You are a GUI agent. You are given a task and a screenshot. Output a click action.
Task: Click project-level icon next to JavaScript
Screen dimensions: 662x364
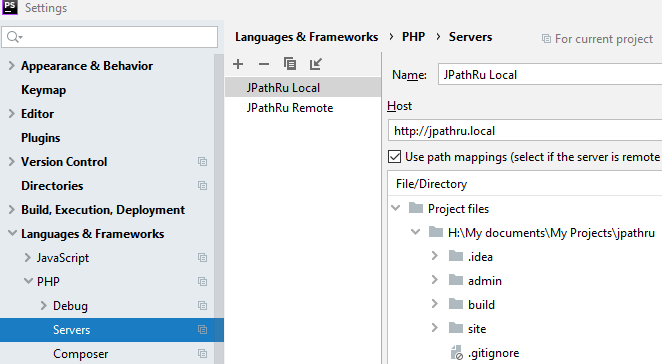click(x=203, y=258)
